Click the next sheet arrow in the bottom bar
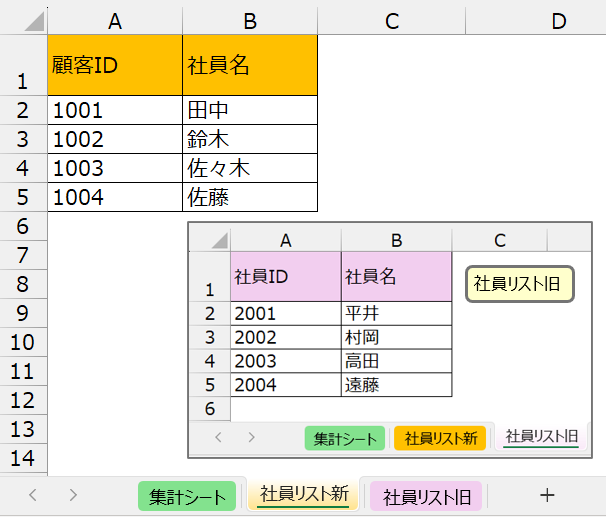Screen dimensions: 606x517 click(x=73, y=494)
